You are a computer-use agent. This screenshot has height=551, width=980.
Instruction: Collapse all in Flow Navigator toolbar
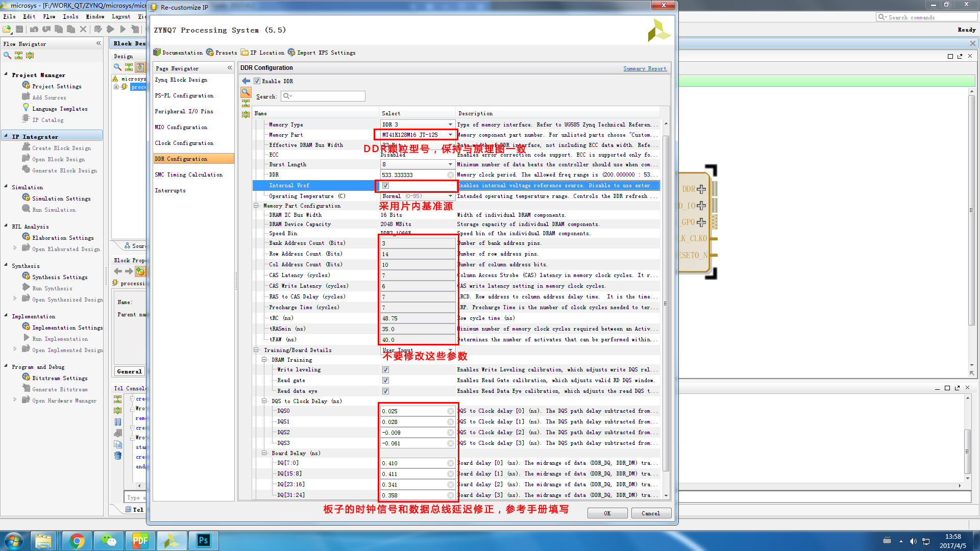coord(18,55)
